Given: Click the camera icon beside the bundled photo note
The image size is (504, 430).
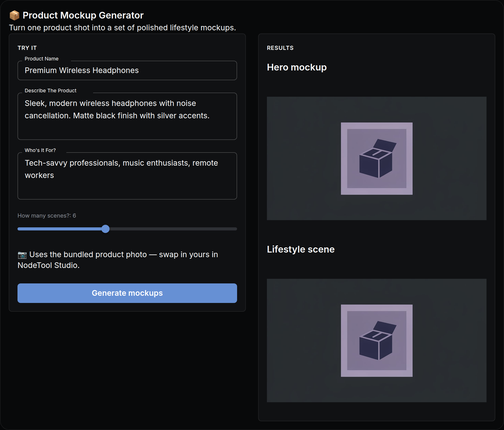Looking at the screenshot, I should click(x=22, y=255).
